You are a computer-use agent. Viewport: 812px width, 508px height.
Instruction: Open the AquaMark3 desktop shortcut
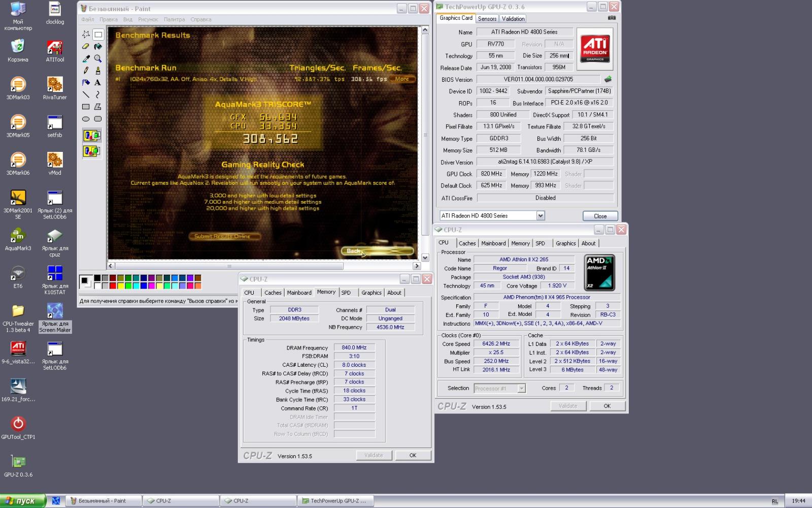point(18,239)
